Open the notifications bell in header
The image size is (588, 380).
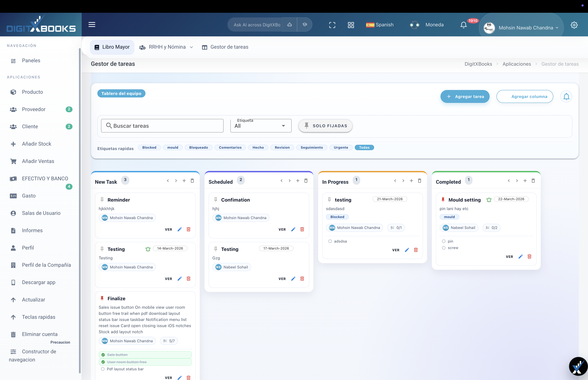pyautogui.click(x=463, y=25)
